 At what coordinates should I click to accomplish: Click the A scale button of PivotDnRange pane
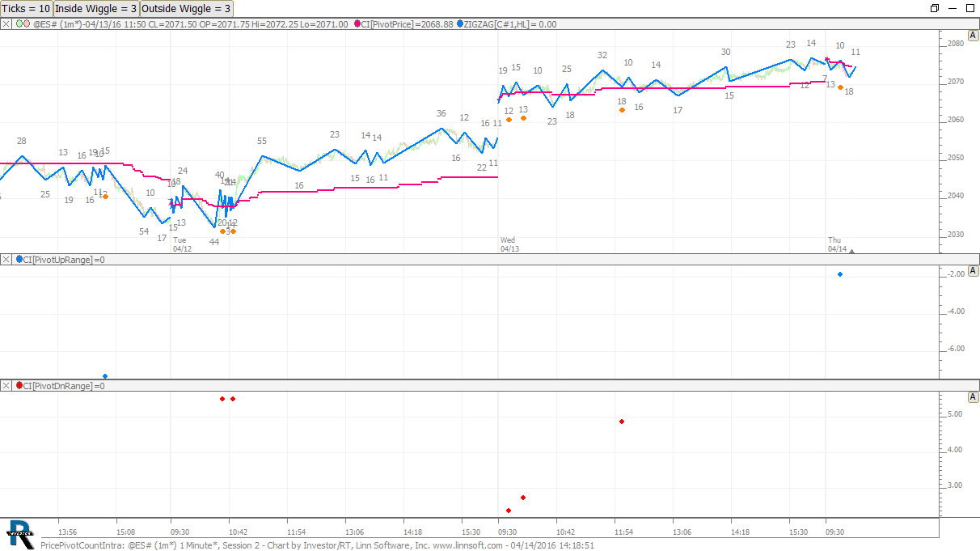pos(974,397)
